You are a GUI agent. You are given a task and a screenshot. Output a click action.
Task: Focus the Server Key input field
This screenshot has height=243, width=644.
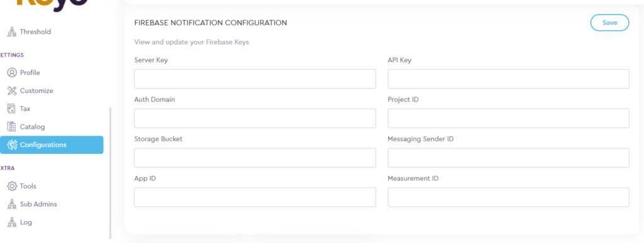pyautogui.click(x=255, y=78)
